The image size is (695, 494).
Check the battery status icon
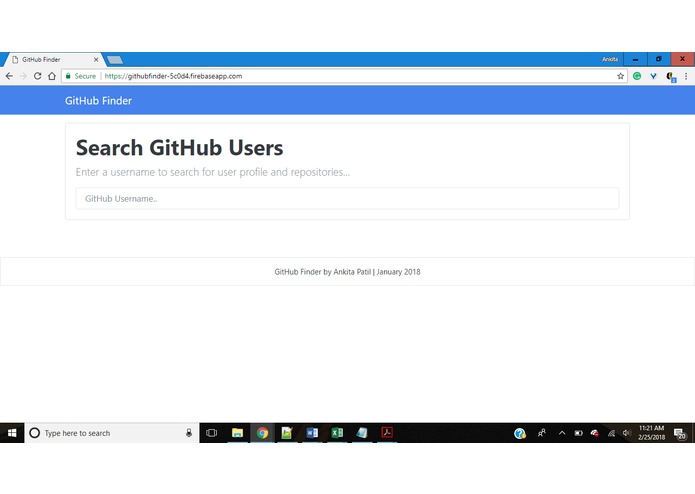point(578,433)
